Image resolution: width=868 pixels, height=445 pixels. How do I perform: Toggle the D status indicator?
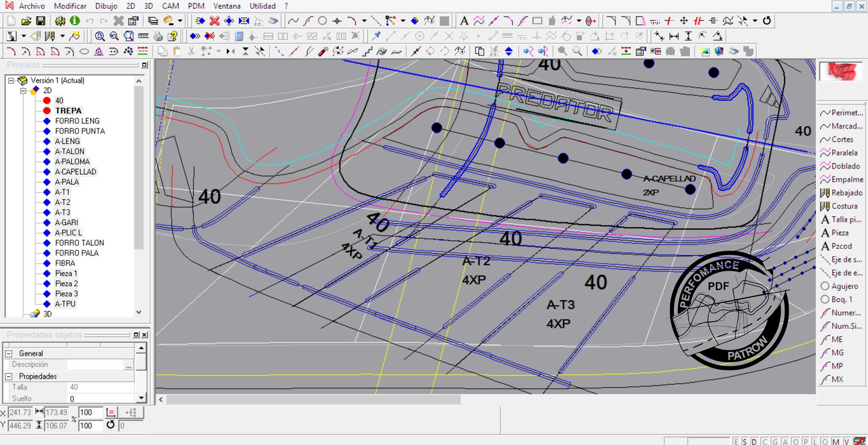click(x=754, y=442)
